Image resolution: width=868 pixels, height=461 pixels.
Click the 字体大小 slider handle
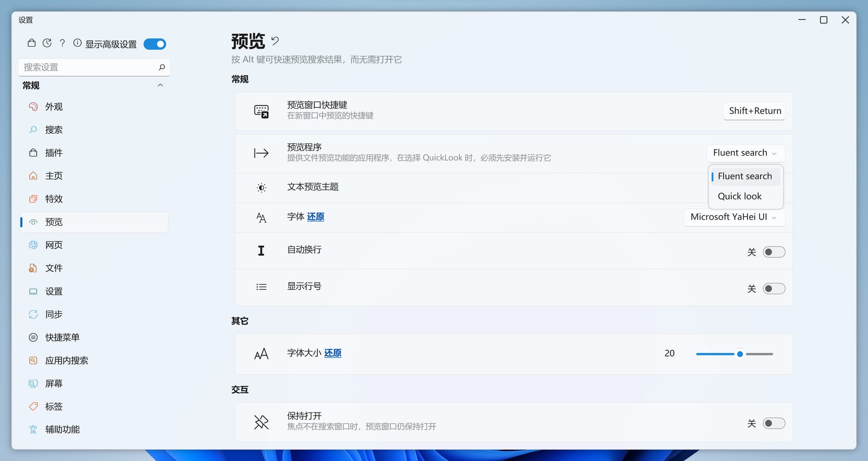[x=740, y=354]
